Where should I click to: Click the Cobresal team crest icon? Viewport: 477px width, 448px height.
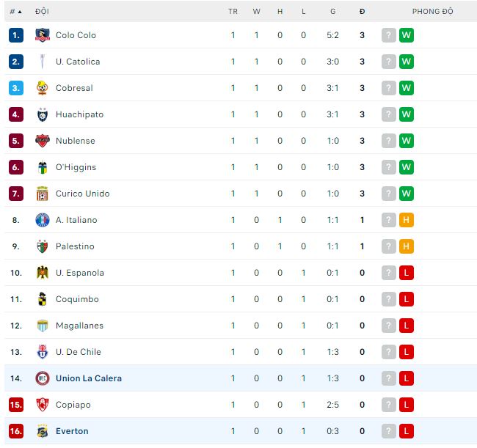click(x=42, y=88)
